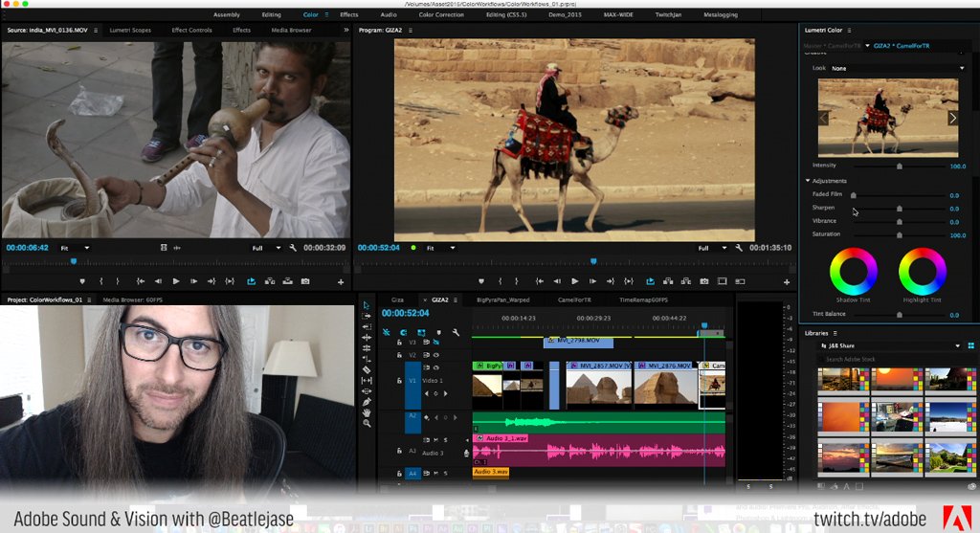Mute audio track A3
980x533 pixels.
coord(435,440)
